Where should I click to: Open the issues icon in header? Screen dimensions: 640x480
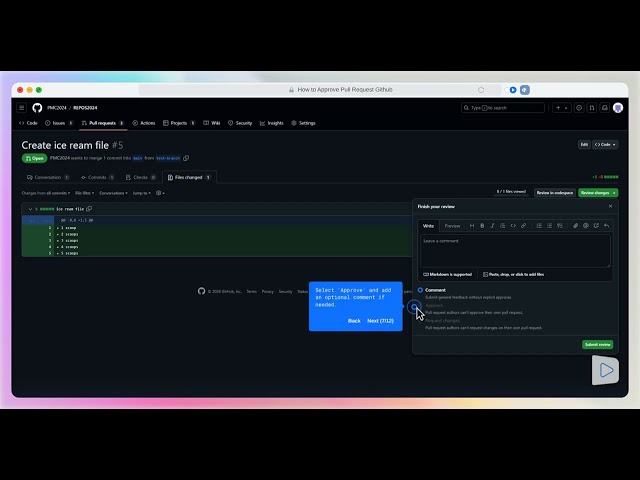[579, 108]
